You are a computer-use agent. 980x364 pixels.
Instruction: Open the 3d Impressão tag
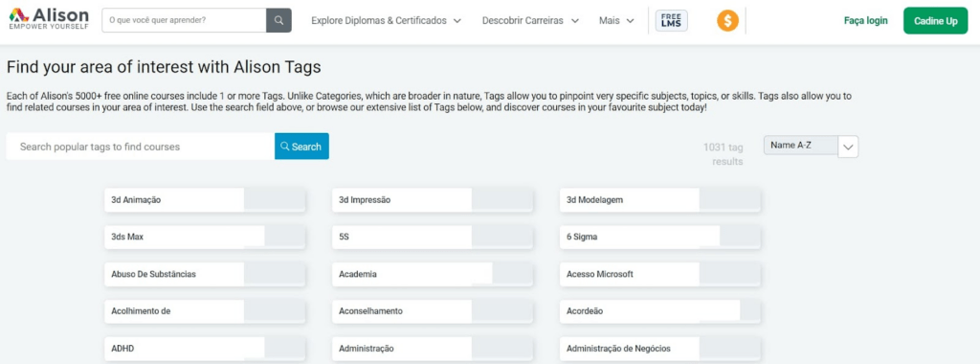pos(433,200)
